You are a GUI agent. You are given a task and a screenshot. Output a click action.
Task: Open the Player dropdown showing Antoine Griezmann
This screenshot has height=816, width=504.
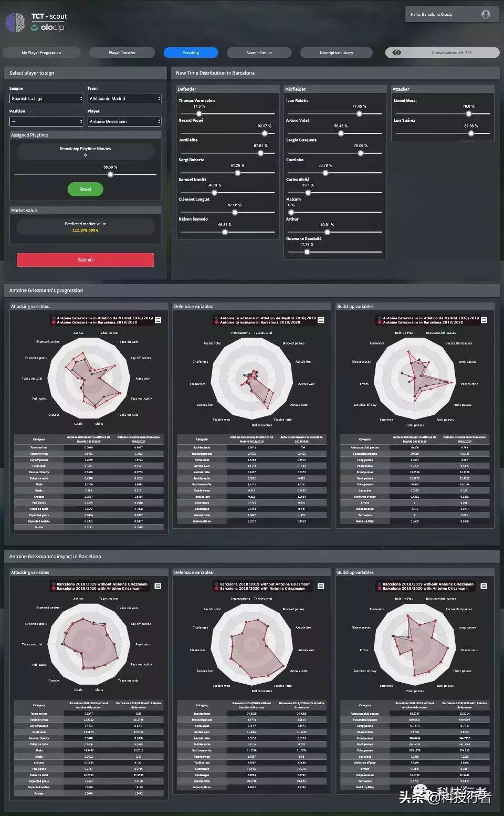124,121
